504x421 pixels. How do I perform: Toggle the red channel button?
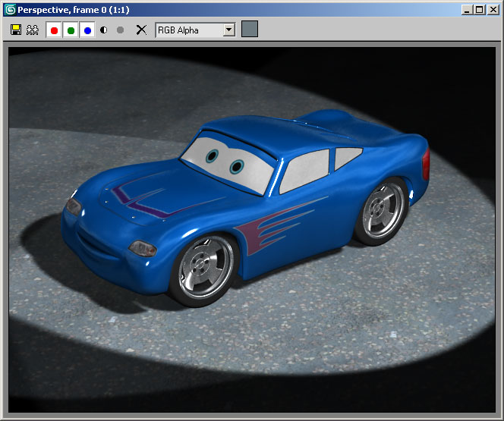point(54,30)
